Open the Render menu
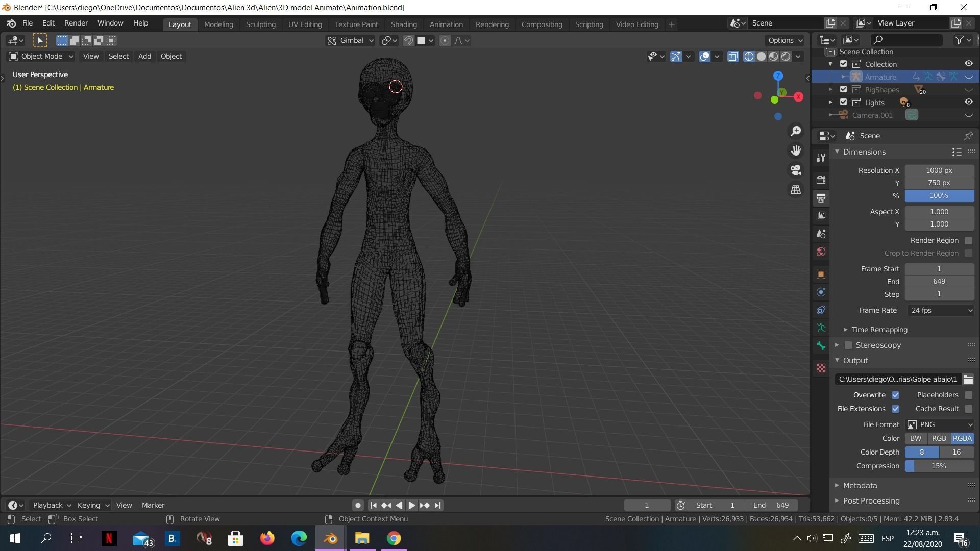 [76, 23]
